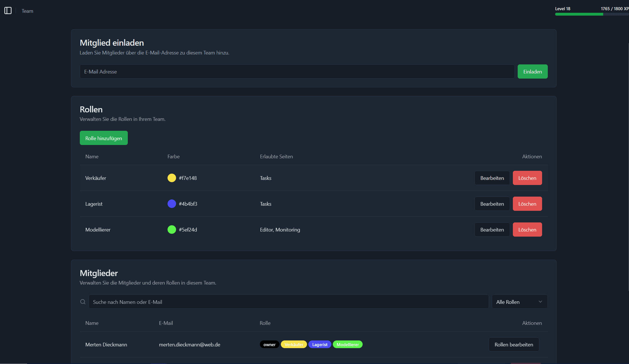The width and height of the screenshot is (629, 364).
Task: Click the 1765 / 1800 XP counter
Action: 615,9
